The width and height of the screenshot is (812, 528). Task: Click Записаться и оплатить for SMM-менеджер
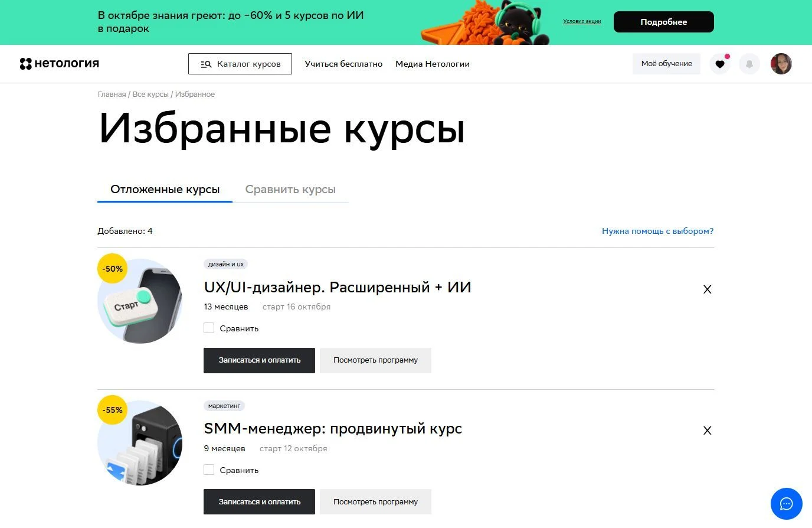tap(259, 502)
